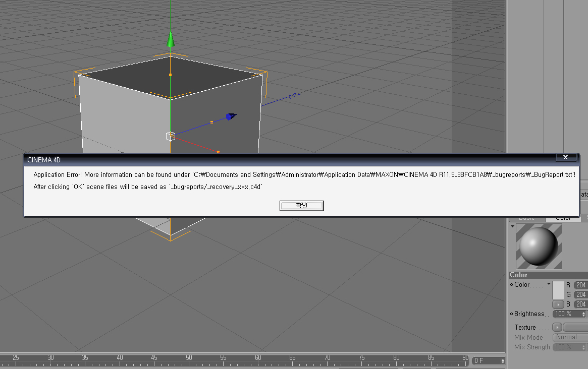Open the Color chooser dropdown arrow
Viewport: 588px width, 369px height.
click(x=549, y=284)
